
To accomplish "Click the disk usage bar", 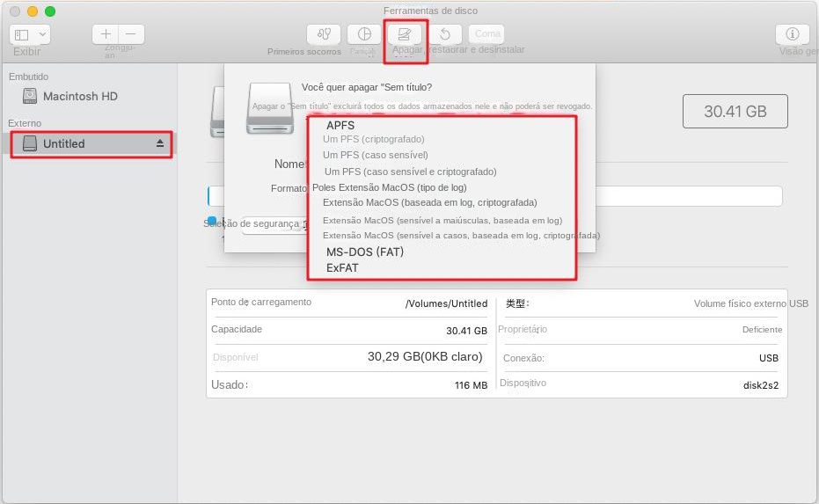I will coord(494,196).
